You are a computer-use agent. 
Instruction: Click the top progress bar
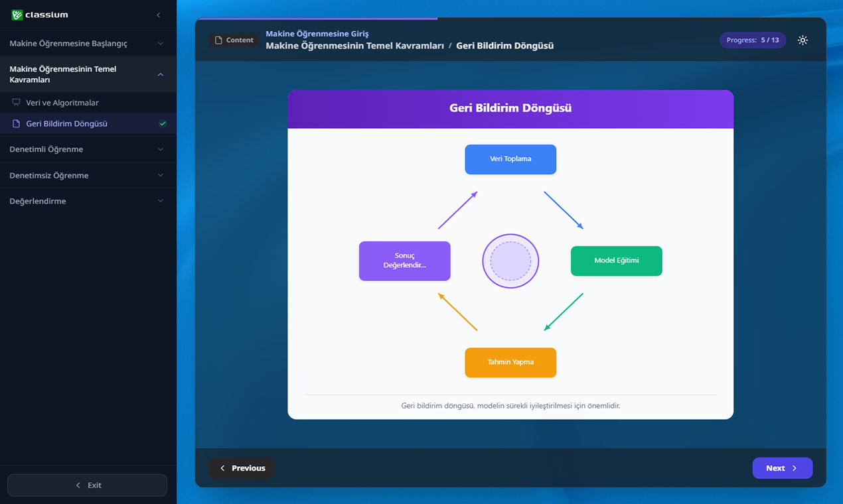point(510,19)
